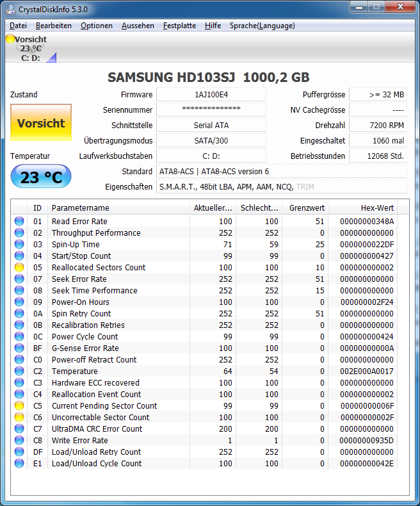Open the Sprache(Language) menu
420x506 pixels.
pos(262,26)
